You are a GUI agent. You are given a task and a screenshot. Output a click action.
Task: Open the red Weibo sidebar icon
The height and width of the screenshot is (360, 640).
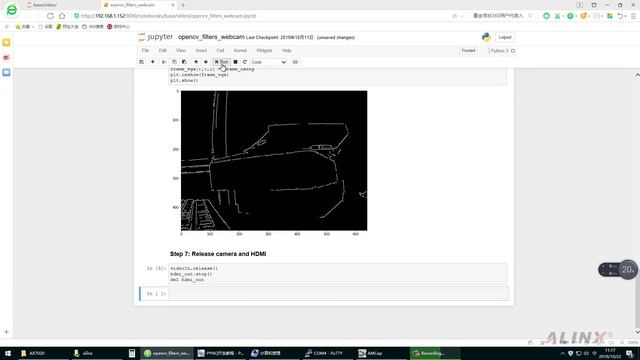point(6,58)
